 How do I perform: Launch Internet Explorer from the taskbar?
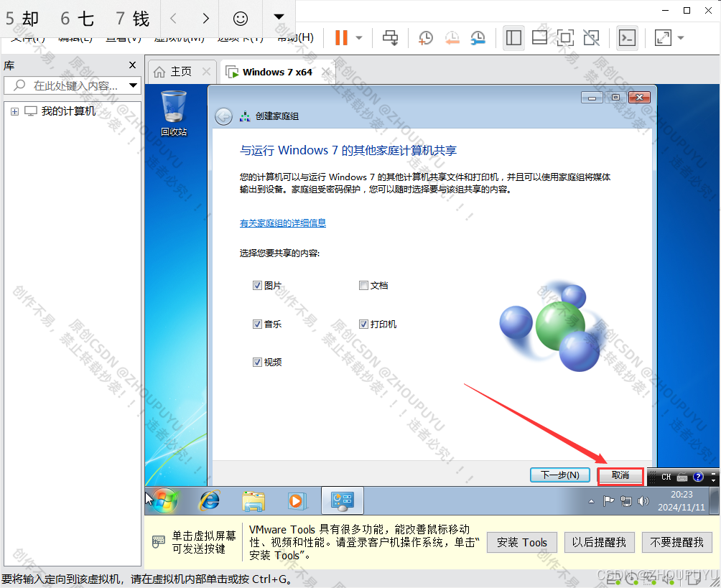209,500
